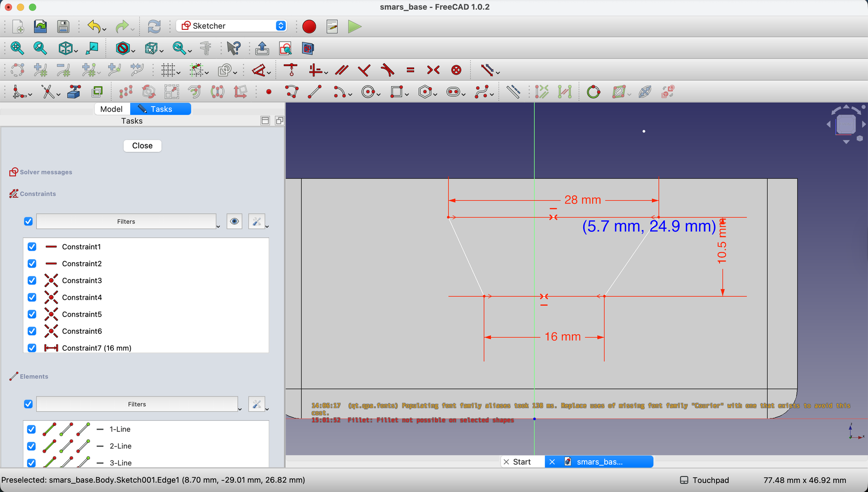Image resolution: width=868 pixels, height=492 pixels.
Task: Click the save document icon
Action: click(x=63, y=27)
